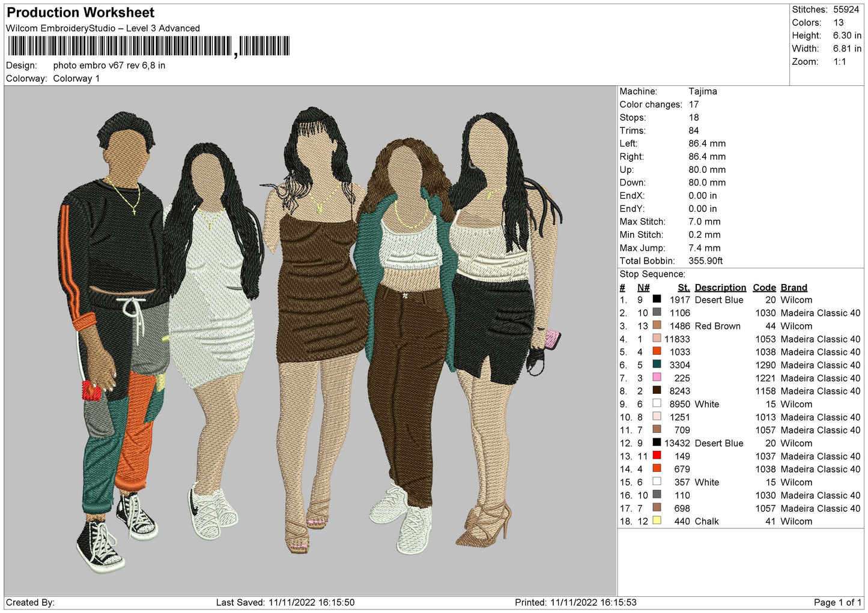Pick the teal swatch beside 3304 stitches
Image resolution: width=868 pixels, height=613 pixels.
pos(657,364)
